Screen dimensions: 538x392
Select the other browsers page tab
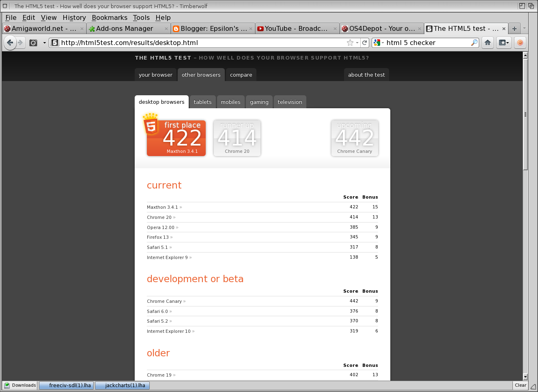click(x=201, y=75)
